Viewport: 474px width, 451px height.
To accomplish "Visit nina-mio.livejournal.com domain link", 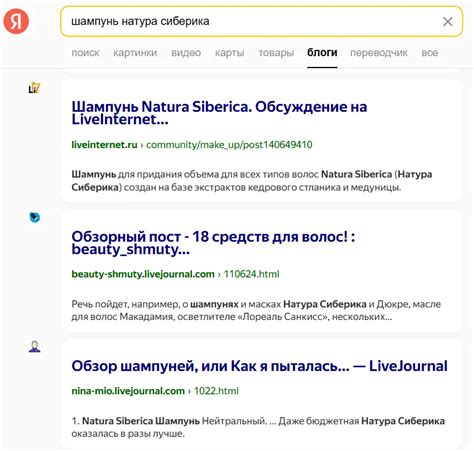I will coord(128,391).
